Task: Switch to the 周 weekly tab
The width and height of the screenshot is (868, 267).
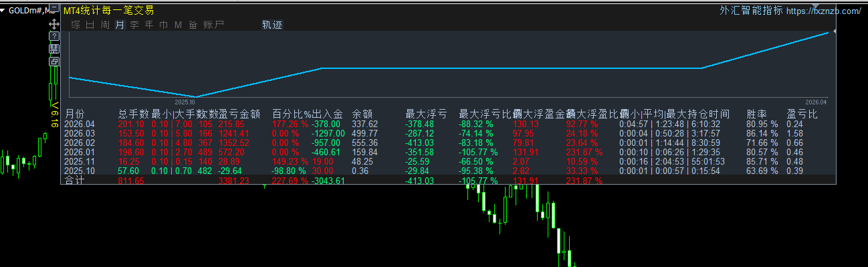Action: 105,25
